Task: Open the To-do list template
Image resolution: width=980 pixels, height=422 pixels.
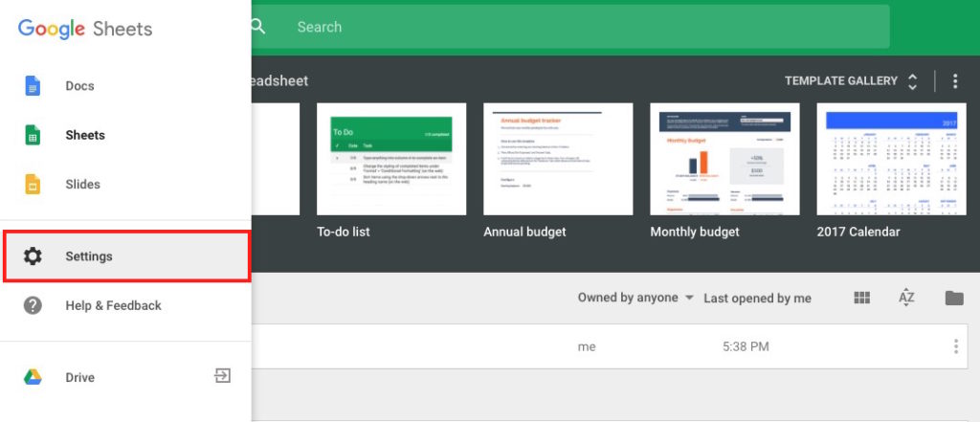Action: coord(391,159)
